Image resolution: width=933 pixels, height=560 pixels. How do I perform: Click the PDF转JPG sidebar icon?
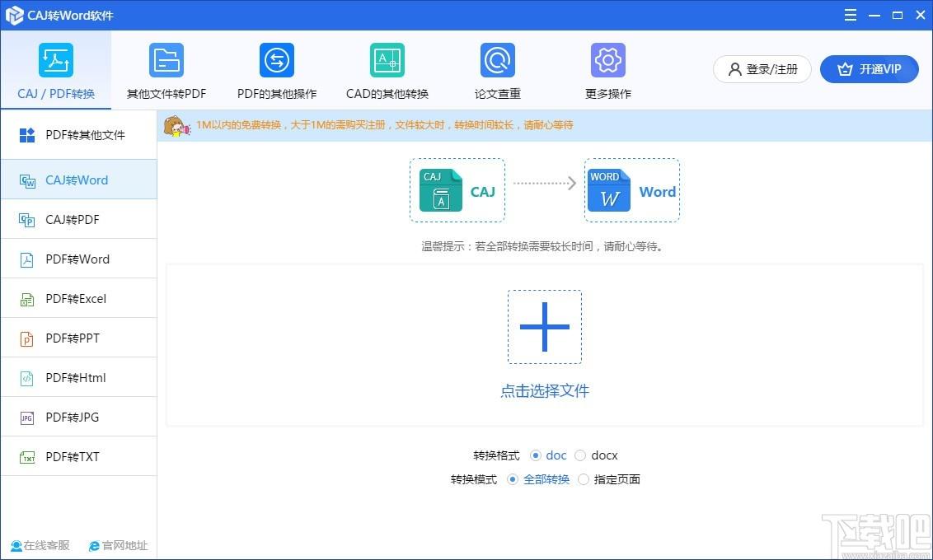(26, 418)
